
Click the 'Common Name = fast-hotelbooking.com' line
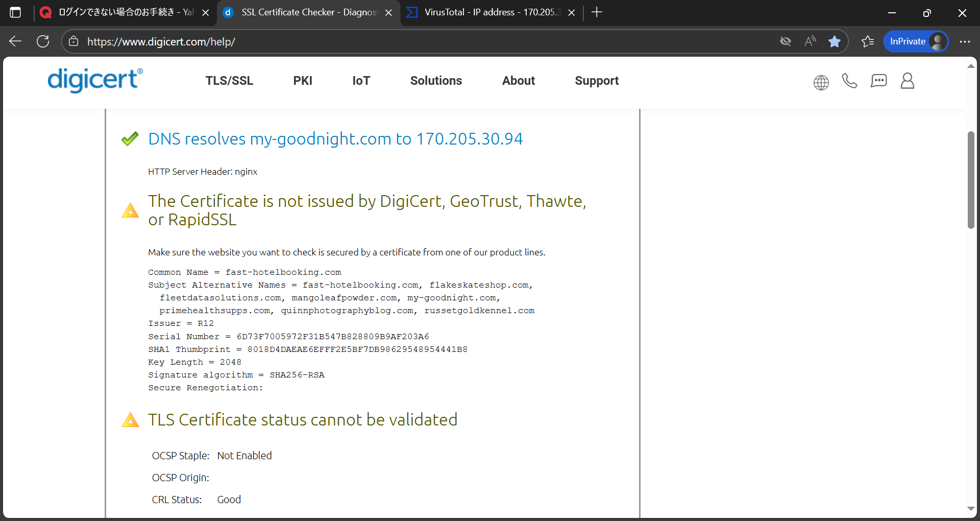tap(244, 272)
